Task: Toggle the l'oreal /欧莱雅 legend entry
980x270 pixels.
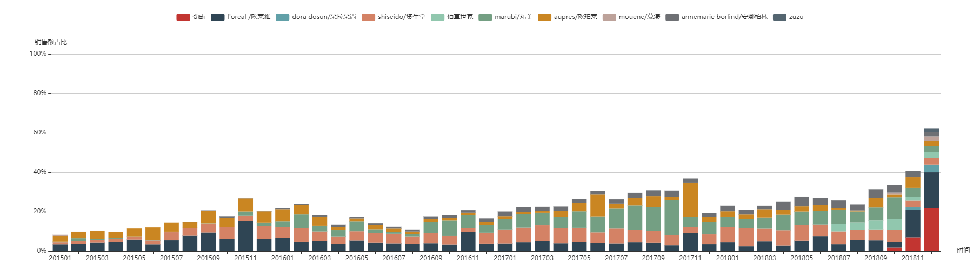Action: (x=241, y=17)
